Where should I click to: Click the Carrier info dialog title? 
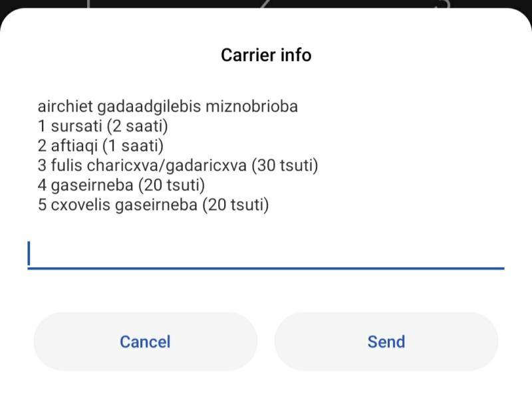pos(266,55)
